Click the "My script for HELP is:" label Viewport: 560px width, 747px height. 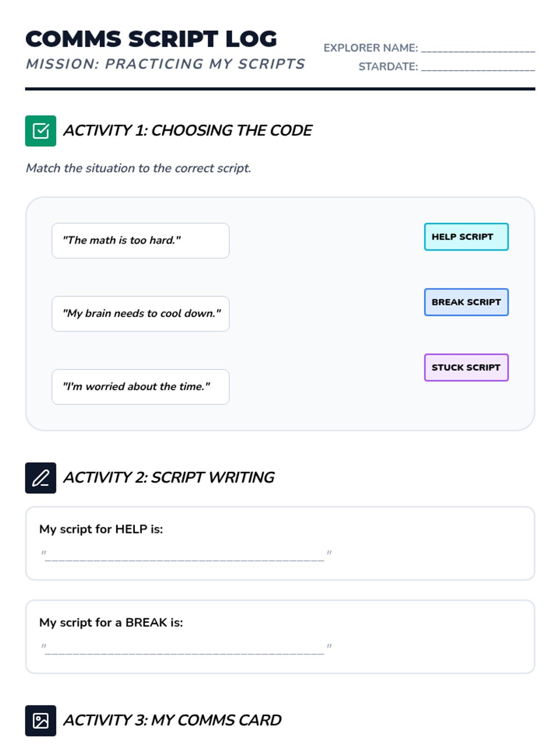(x=101, y=529)
